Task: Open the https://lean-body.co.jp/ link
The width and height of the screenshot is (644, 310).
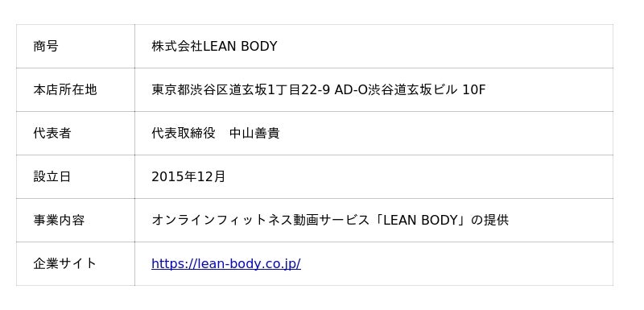Action: [226, 263]
